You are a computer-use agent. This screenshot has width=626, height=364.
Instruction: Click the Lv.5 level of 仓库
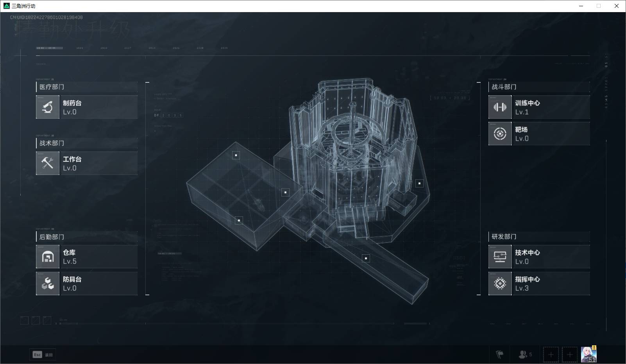(x=70, y=262)
